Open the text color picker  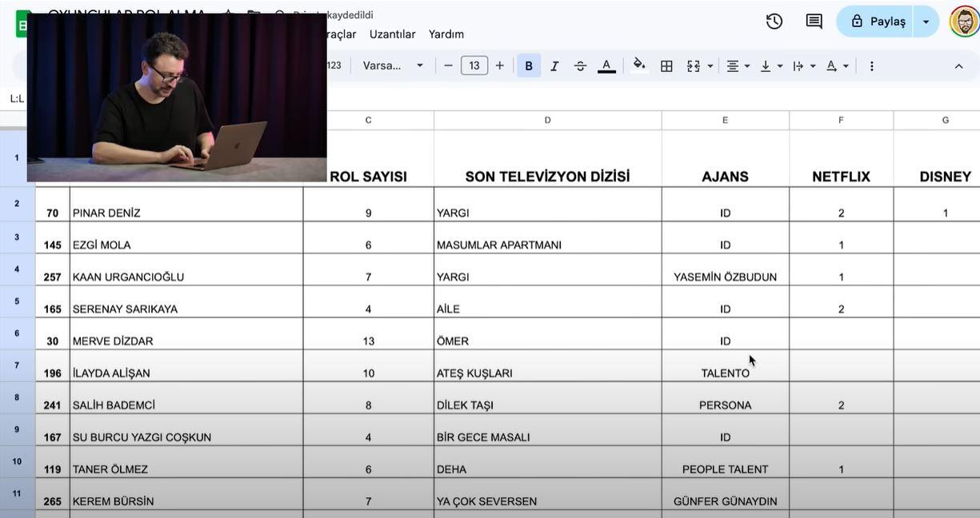[606, 66]
